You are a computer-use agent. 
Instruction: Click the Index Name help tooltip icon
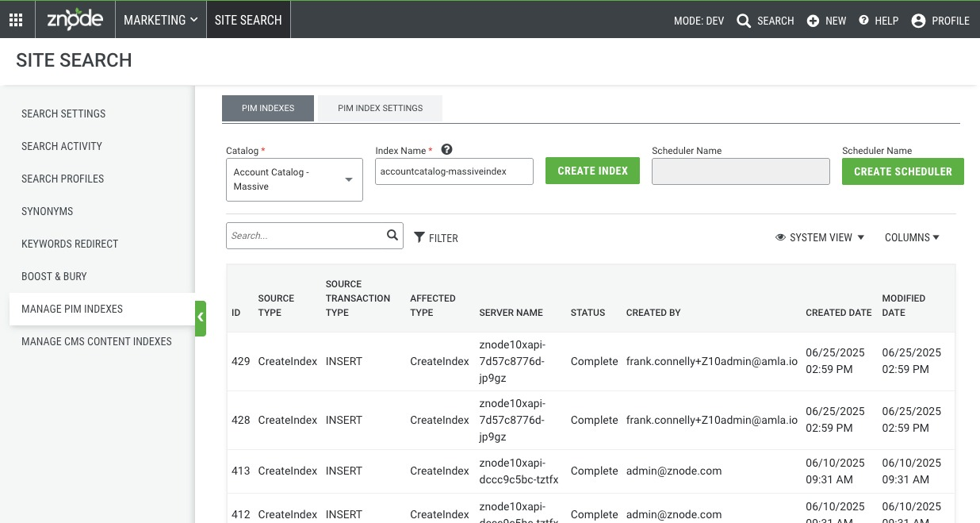(x=446, y=149)
